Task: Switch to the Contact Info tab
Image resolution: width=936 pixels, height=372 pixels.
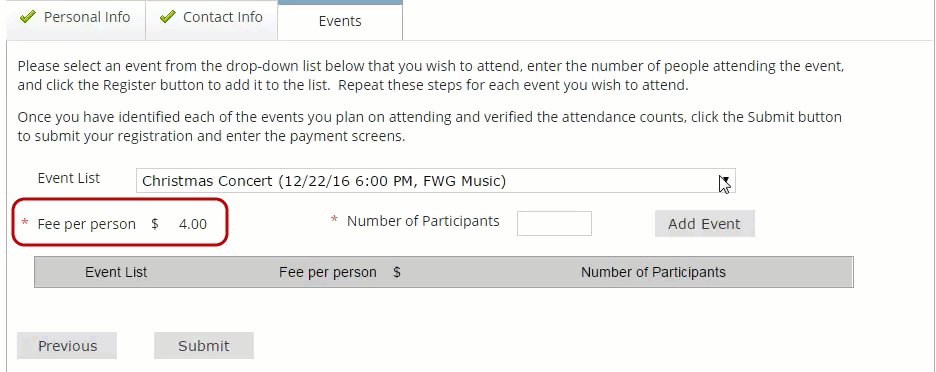Action: pos(211,20)
